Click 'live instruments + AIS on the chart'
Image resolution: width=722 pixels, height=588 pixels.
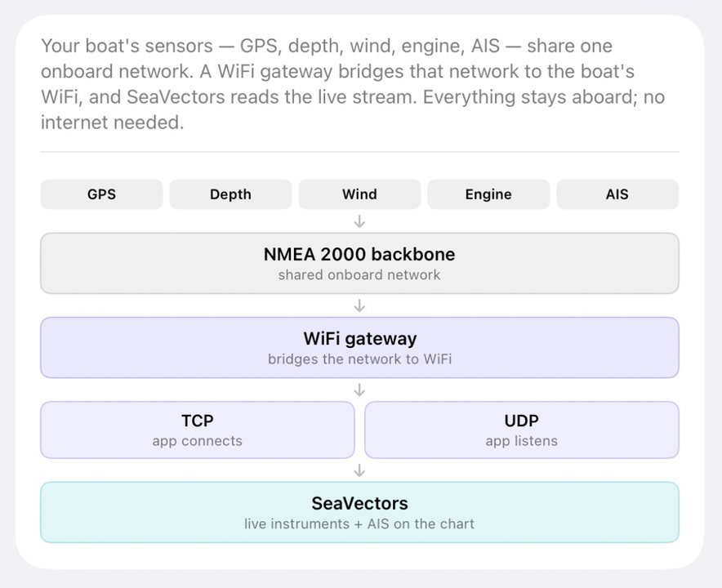(x=359, y=524)
